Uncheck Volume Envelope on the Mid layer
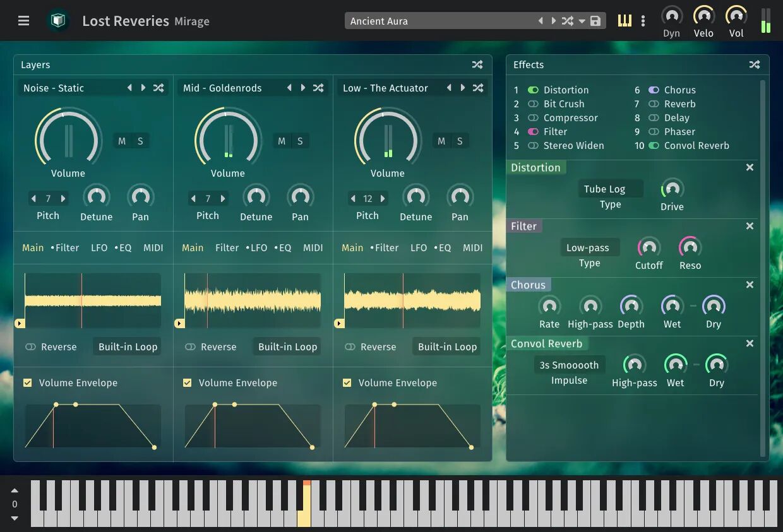 coord(188,382)
